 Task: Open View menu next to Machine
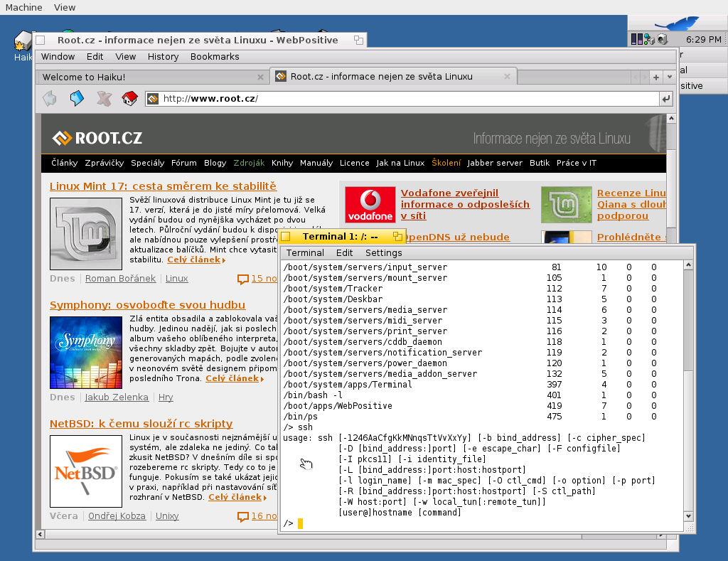point(65,7)
